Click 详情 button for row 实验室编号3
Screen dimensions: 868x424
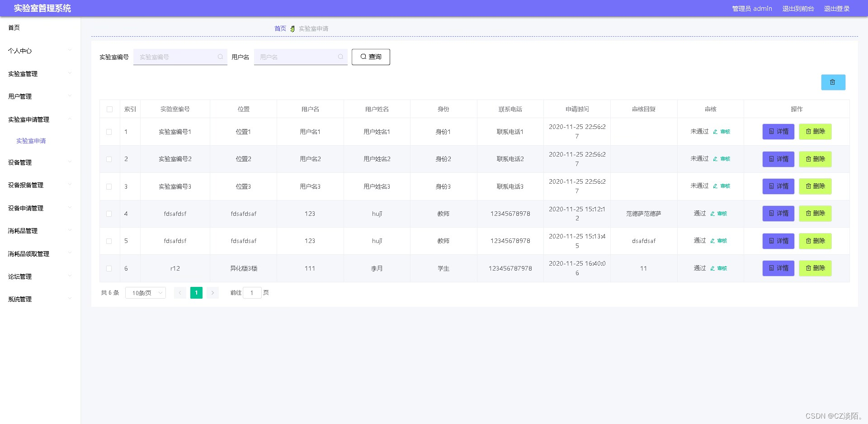778,186
